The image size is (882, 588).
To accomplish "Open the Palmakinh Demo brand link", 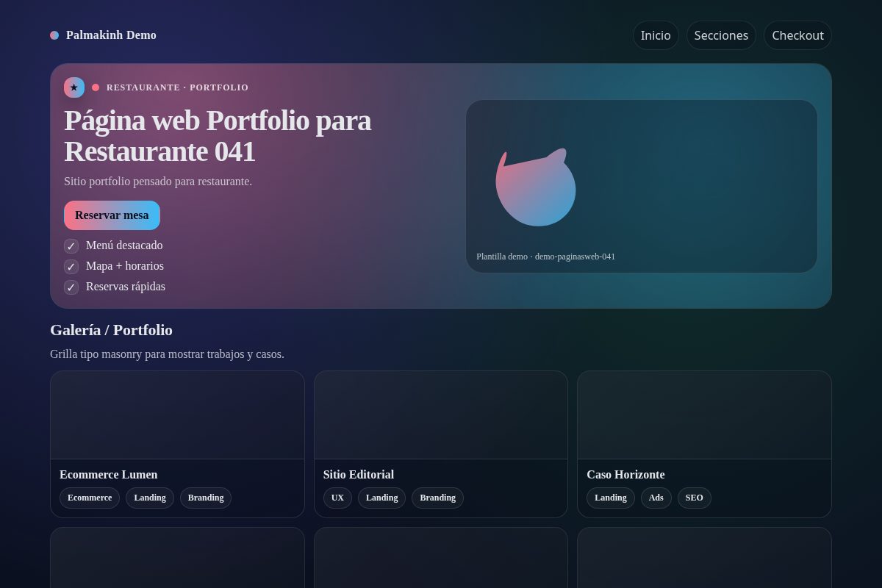I will click(x=103, y=35).
